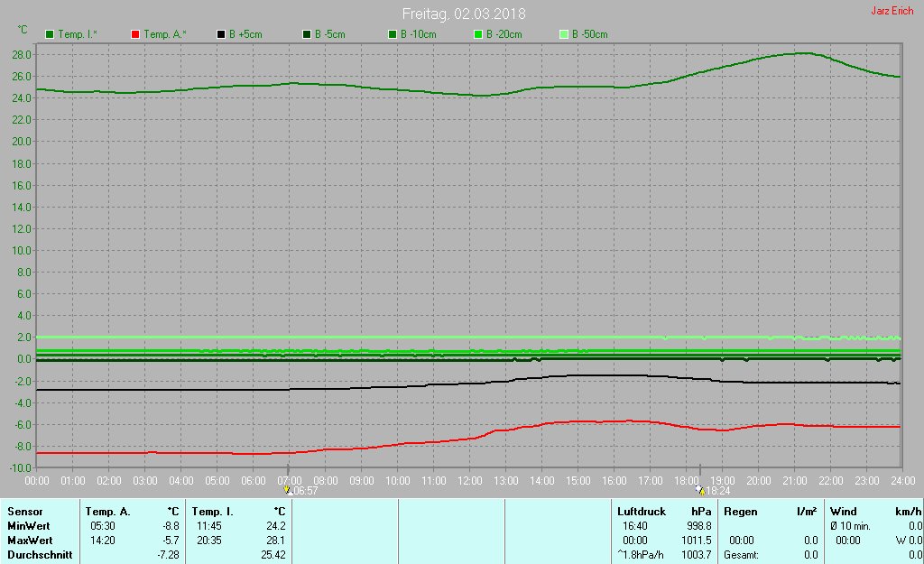
Task: Click the red Temp. A.* legend swatch
Action: pyautogui.click(x=135, y=35)
